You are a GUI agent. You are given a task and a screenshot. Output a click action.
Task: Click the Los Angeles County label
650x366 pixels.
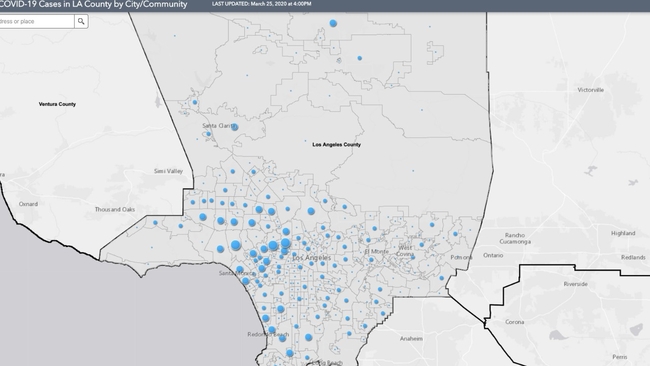pyautogui.click(x=337, y=145)
